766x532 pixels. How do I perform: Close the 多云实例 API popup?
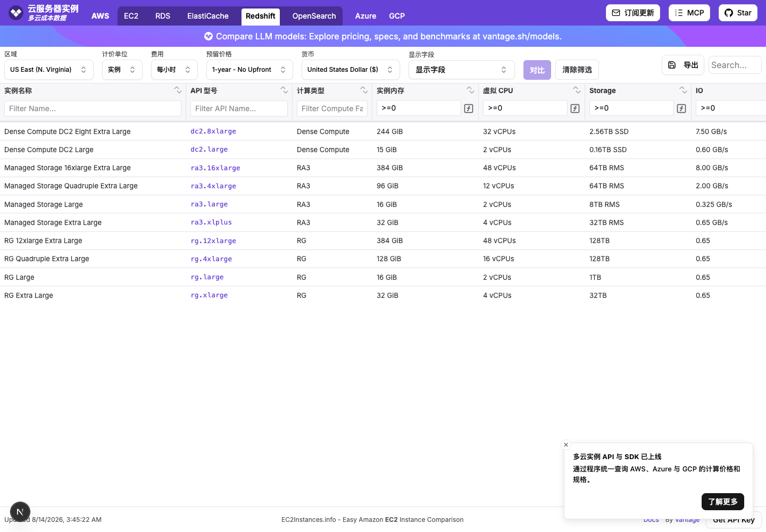[x=566, y=445]
